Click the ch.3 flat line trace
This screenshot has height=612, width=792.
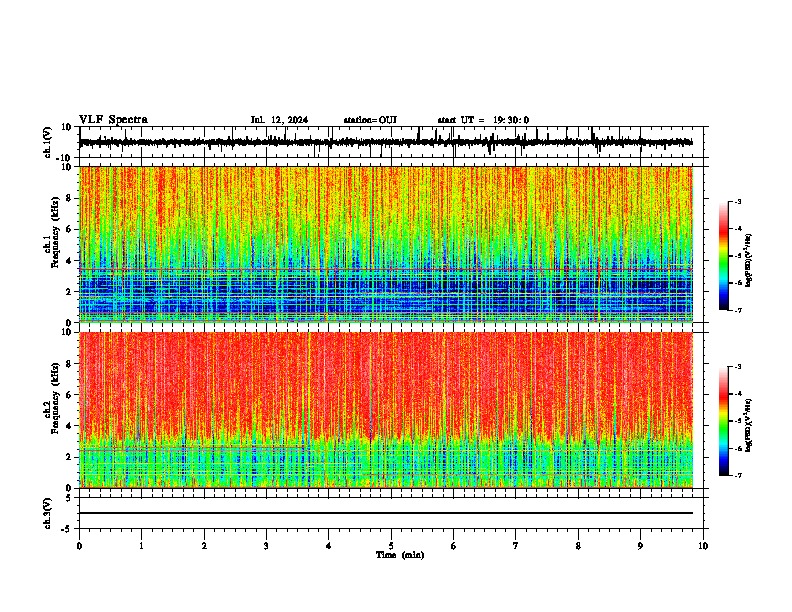[386, 513]
